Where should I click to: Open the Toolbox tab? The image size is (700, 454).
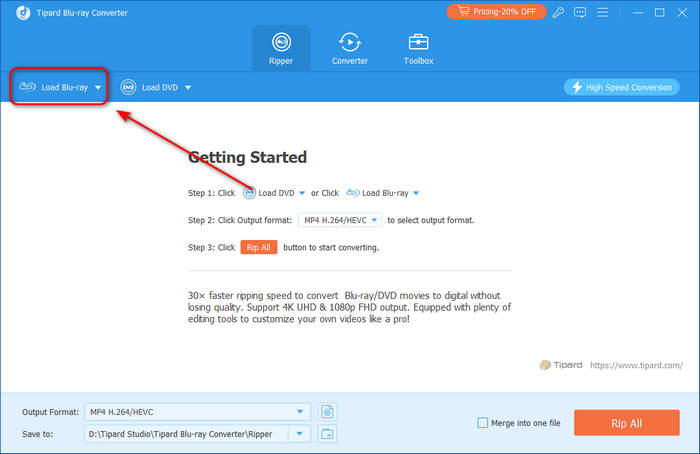(418, 49)
